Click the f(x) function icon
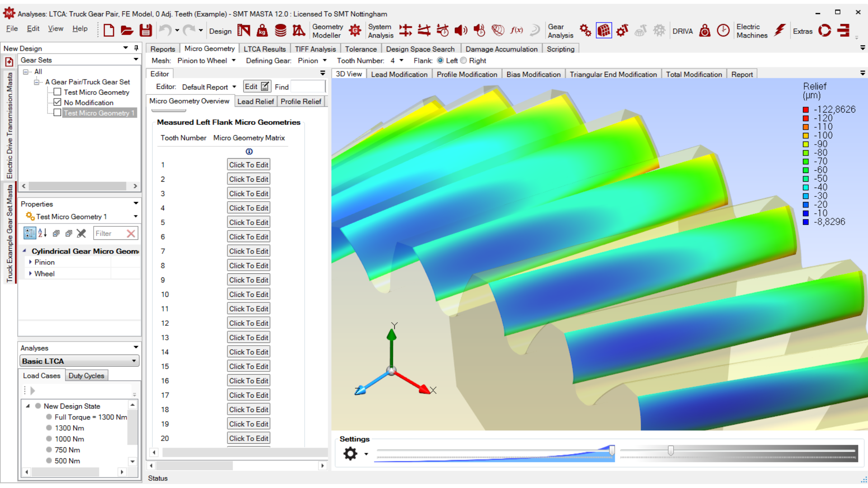The width and height of the screenshot is (868, 488). click(x=516, y=31)
